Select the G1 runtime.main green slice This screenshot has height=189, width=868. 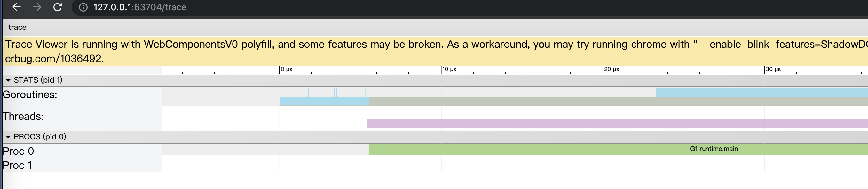pos(618,149)
